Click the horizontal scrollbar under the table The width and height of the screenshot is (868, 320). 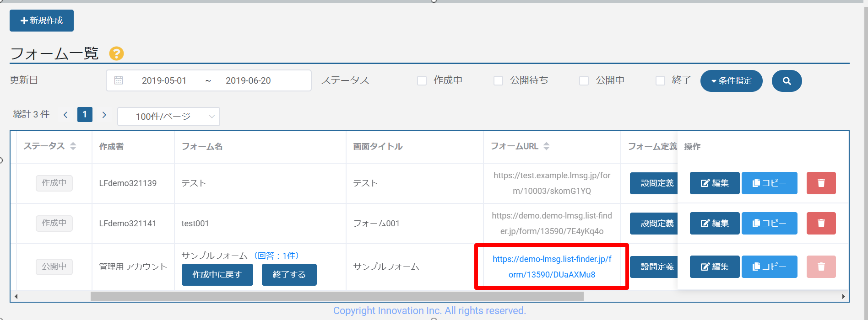[x=337, y=297]
